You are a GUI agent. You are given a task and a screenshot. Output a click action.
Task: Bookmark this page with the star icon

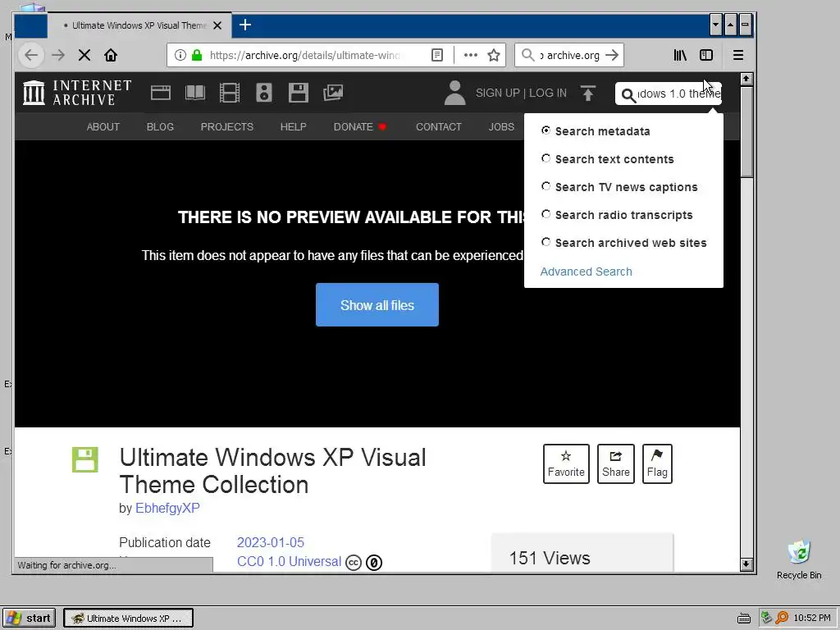[x=493, y=55]
